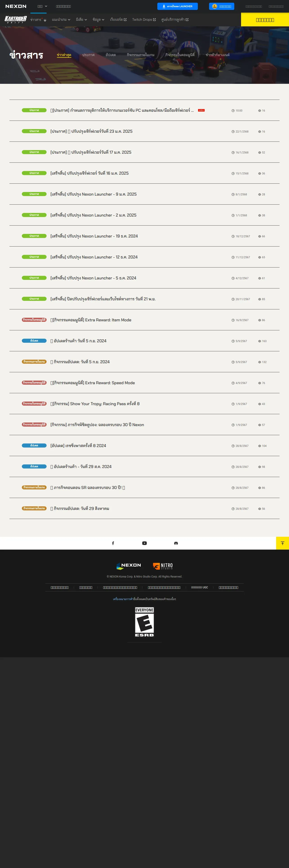Click the external-link icon beside Twitch Drops
This screenshot has width=289, height=868.
pos(154,20)
